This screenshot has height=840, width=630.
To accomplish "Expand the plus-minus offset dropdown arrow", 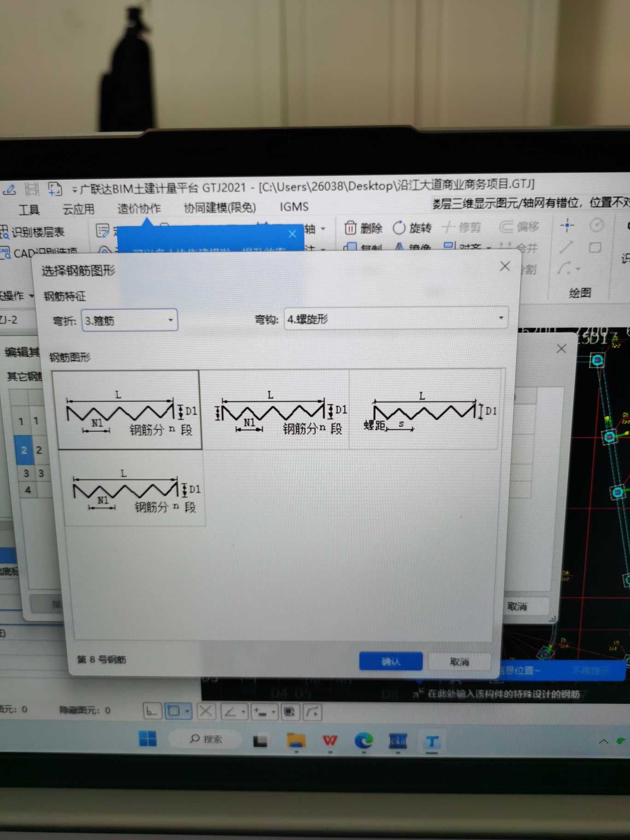I will [x=274, y=712].
